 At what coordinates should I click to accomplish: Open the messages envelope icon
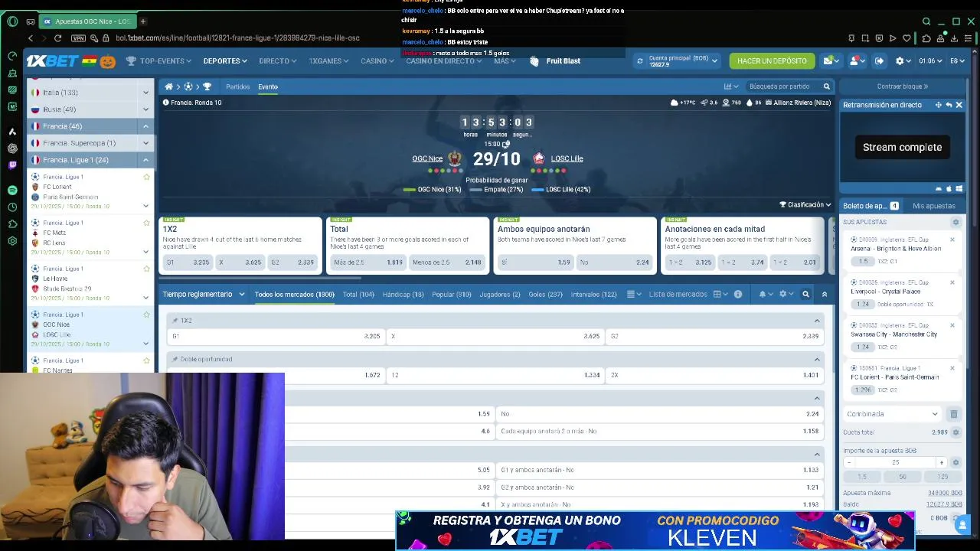828,60
